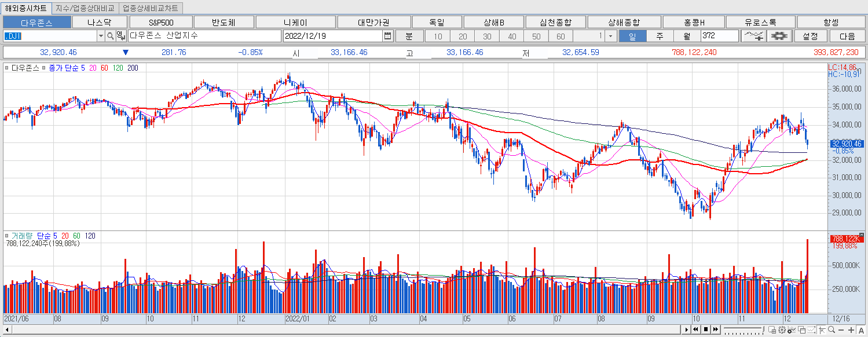
Task: Click the fast-forward double-arrow button
Action: tap(716, 329)
